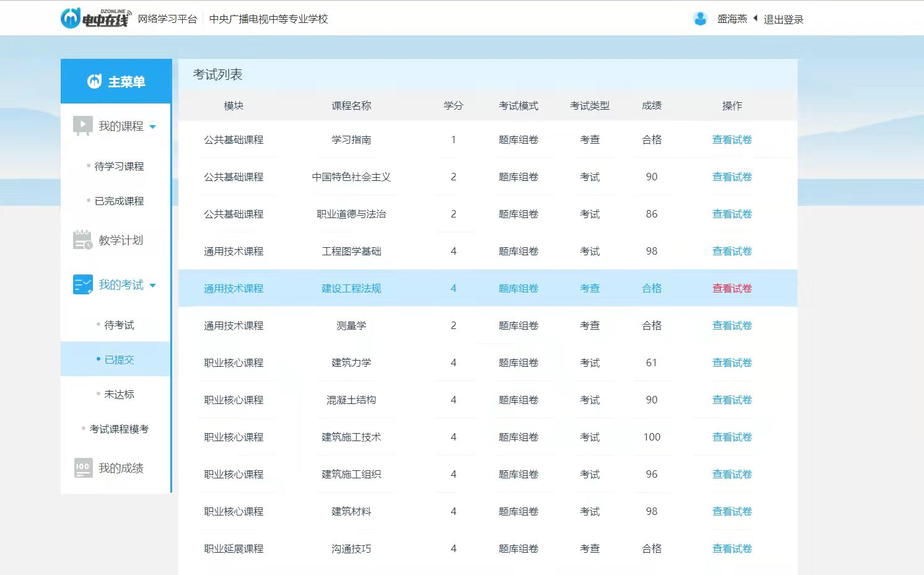The height and width of the screenshot is (575, 924).
Task: View exam paper for 沟通技巧
Action: point(732,548)
